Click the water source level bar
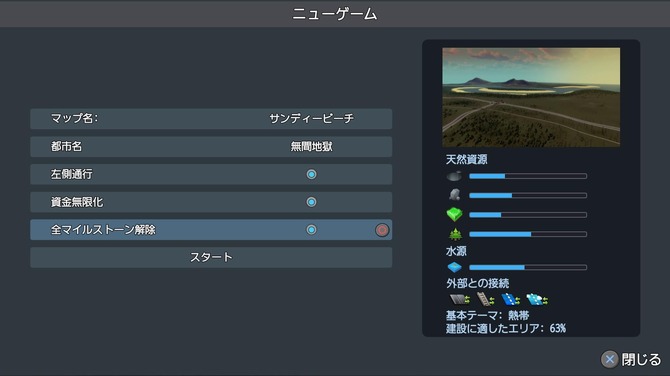The image size is (670, 376). 528,267
